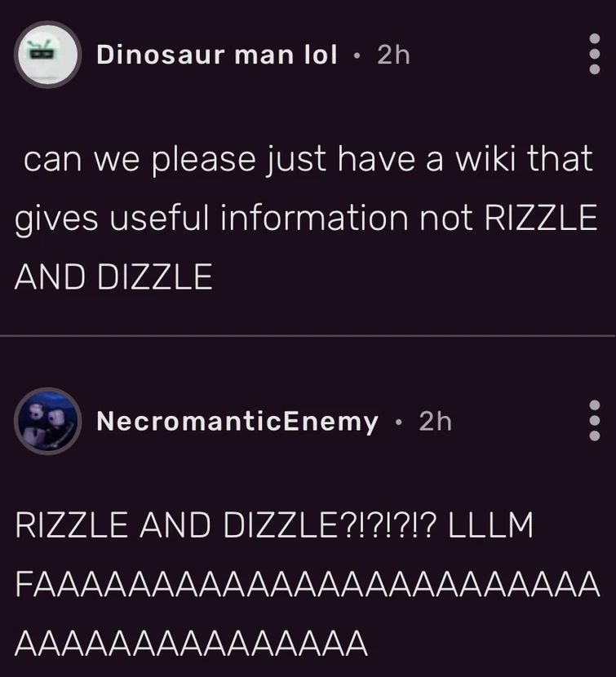Viewport: 616px width, 677px height.
Task: Select the line 'gives useful information not RIZZLE'
Action: point(306,218)
